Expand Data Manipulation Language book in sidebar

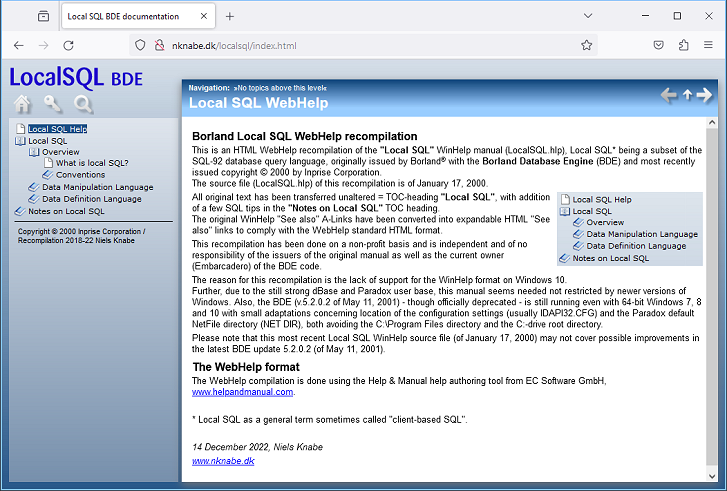click(34, 187)
